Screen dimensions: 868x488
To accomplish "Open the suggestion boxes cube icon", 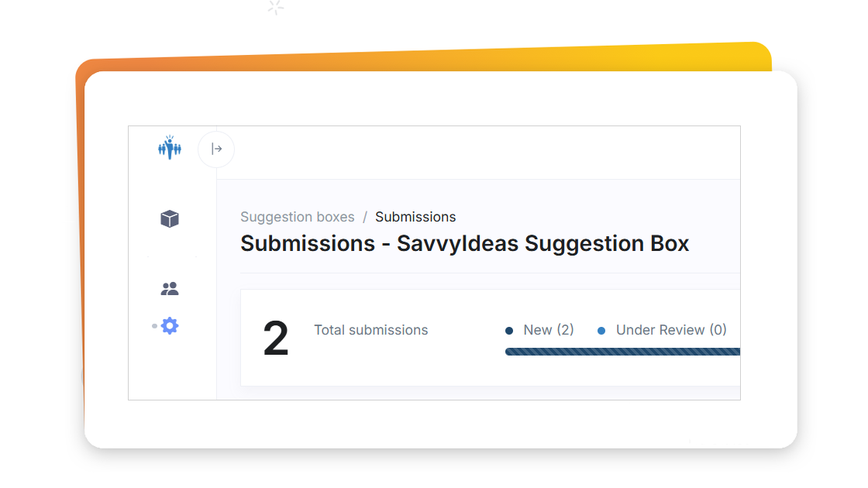I will coord(170,218).
